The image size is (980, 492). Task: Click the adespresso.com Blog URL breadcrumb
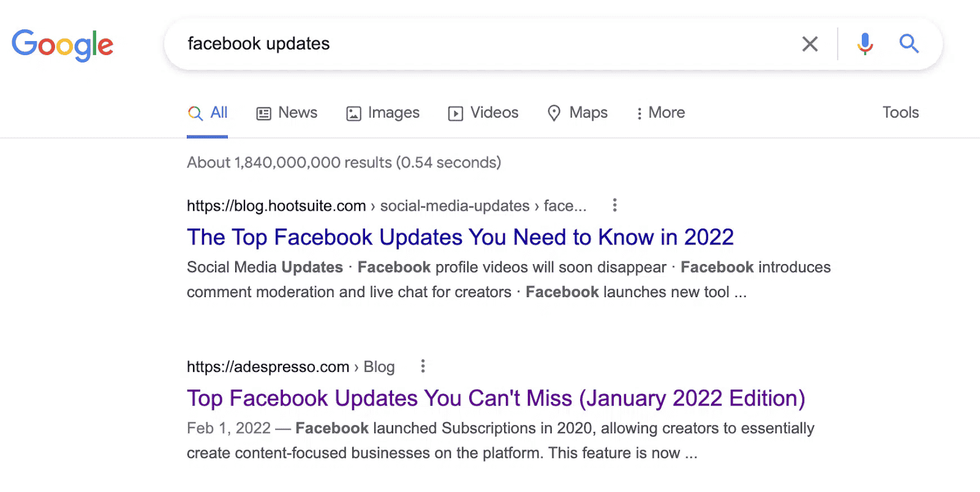coord(291,366)
